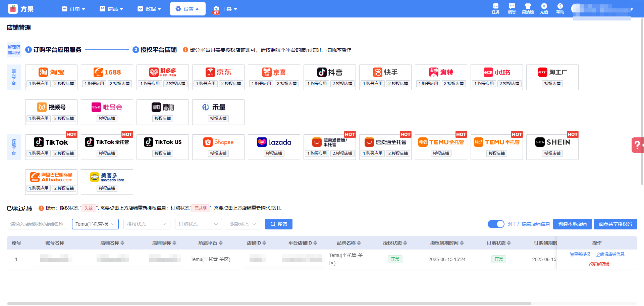Screen dimensions: 644x306
Task: Click the red floating help icon
Action: (x=637, y=145)
